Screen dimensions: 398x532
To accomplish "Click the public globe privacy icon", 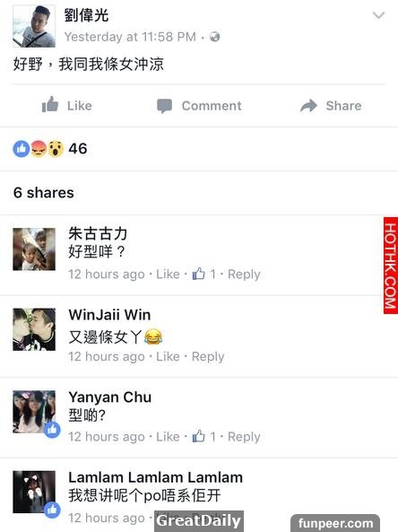I will (x=214, y=36).
